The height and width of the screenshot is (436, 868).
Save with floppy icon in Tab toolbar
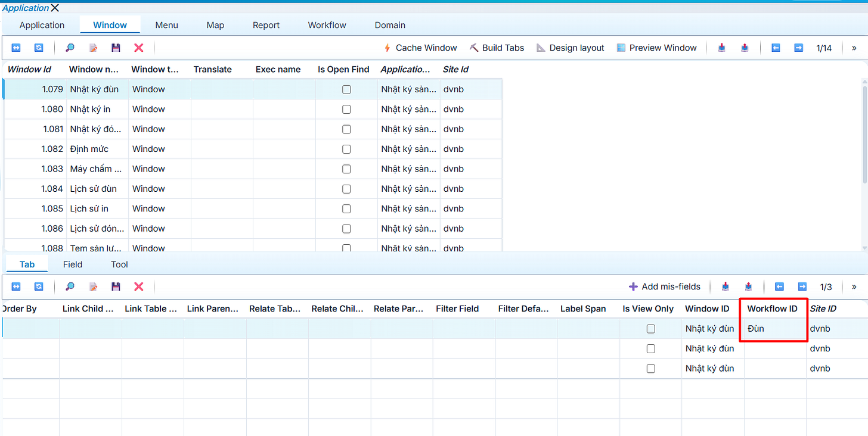pos(116,286)
